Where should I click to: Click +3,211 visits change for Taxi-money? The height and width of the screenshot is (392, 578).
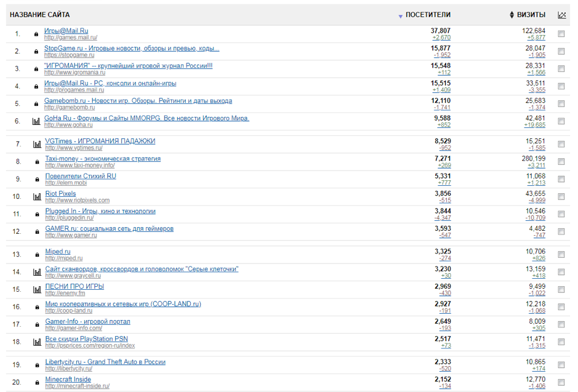(536, 166)
